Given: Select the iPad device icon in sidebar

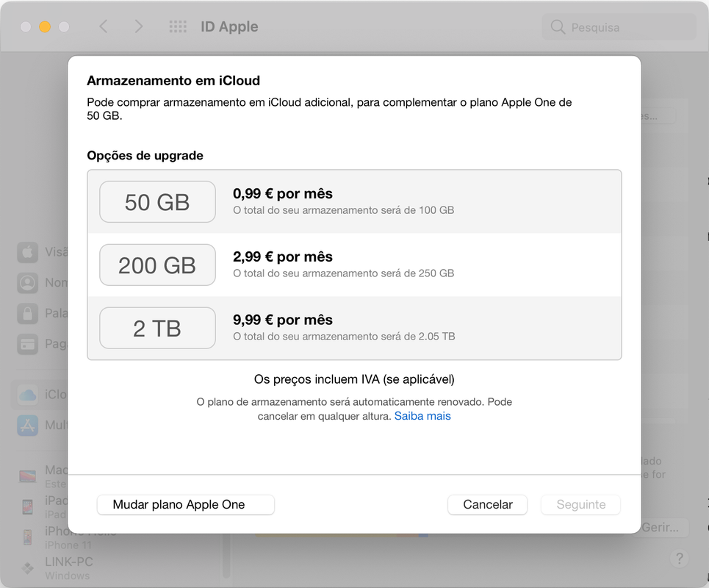Looking at the screenshot, I should point(28,506).
